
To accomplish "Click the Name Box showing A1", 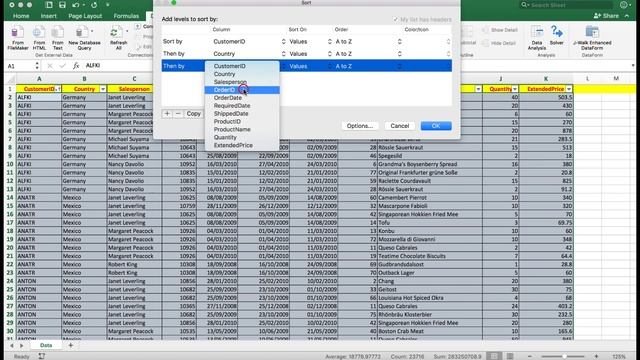I will (x=20, y=65).
